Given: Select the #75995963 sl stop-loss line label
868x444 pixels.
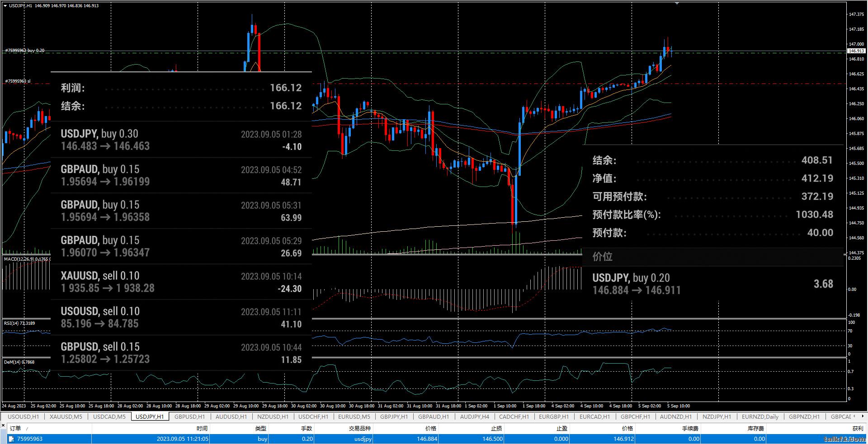Looking at the screenshot, I should point(18,81).
